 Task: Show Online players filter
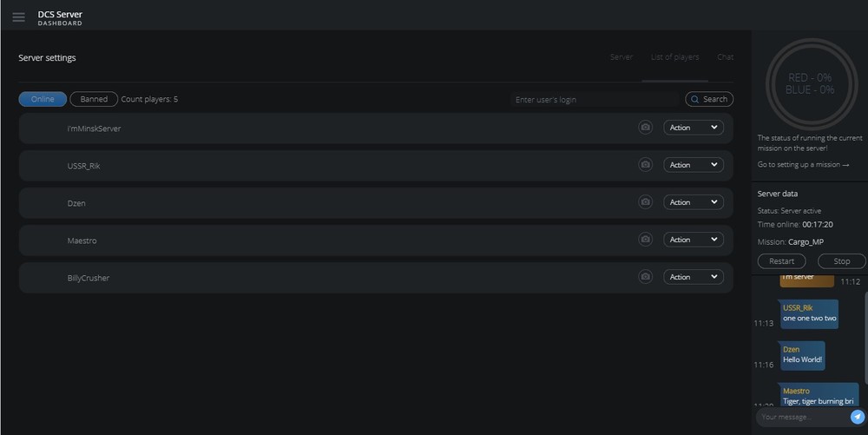pyautogui.click(x=43, y=99)
